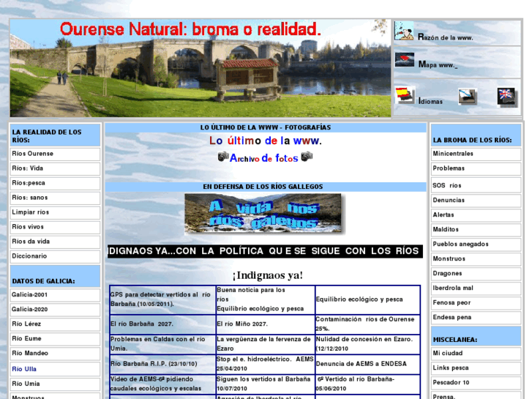
Task: Click La vergüenza de la fervenza de Ezaro
Action: (x=266, y=344)
